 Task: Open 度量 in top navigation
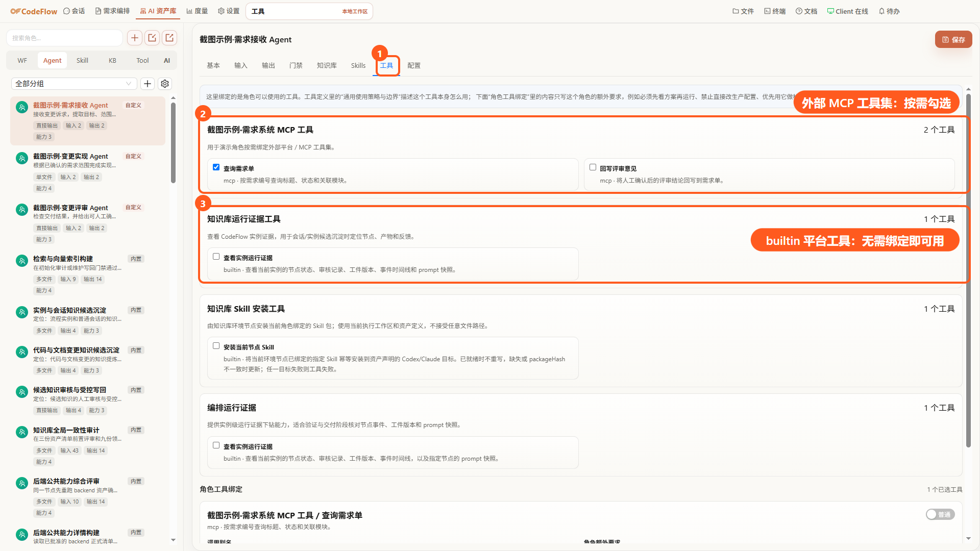[197, 11]
